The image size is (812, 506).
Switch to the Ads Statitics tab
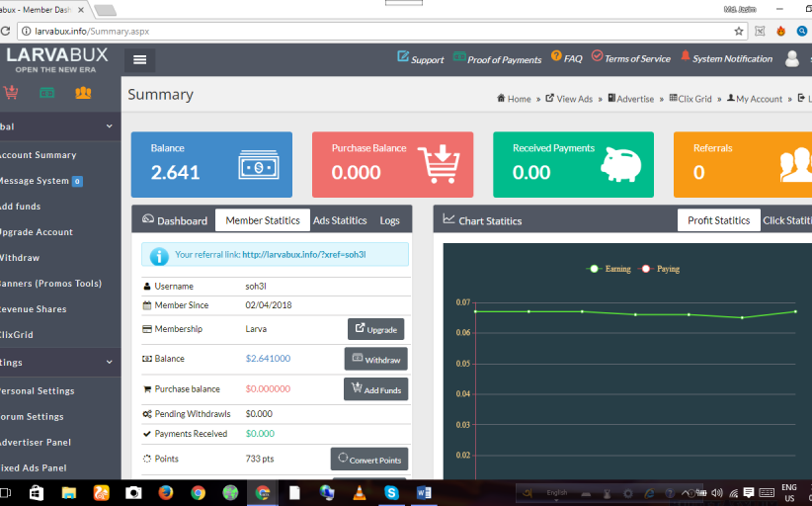340,220
